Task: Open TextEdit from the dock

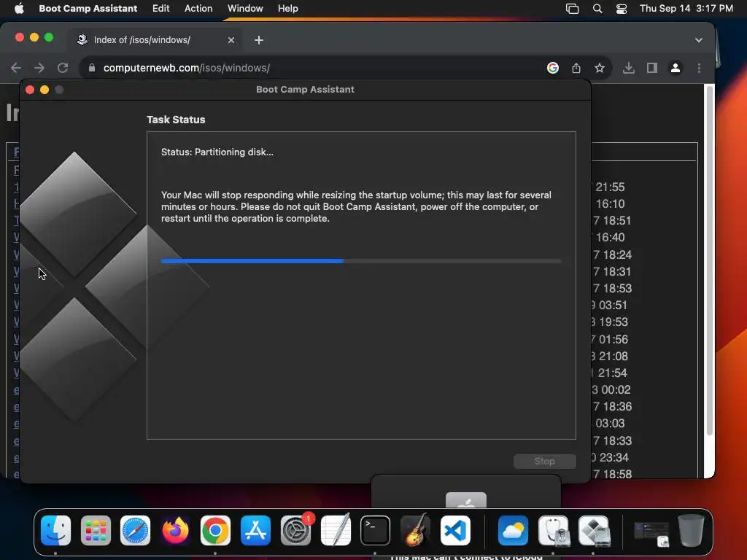Action: [336, 531]
